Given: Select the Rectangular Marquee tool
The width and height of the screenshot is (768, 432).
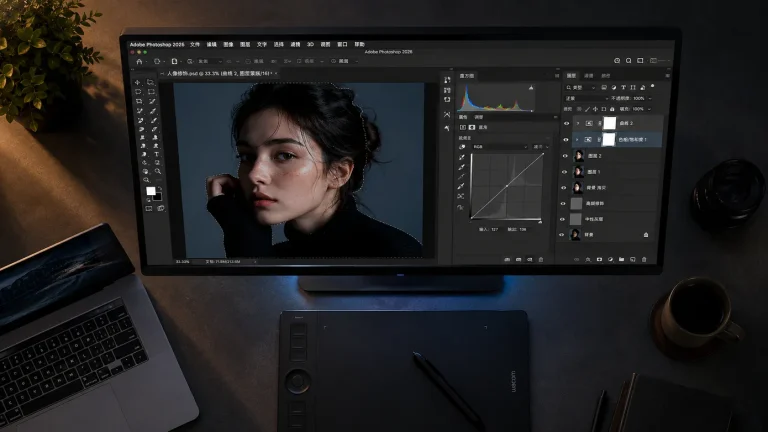Looking at the screenshot, I should pos(151,92).
